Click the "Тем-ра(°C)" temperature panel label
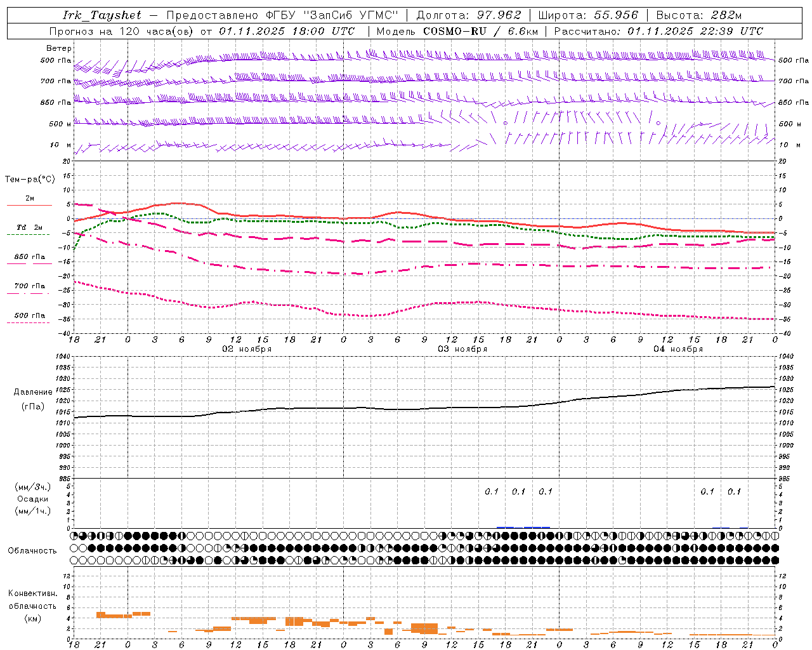 coord(30,179)
